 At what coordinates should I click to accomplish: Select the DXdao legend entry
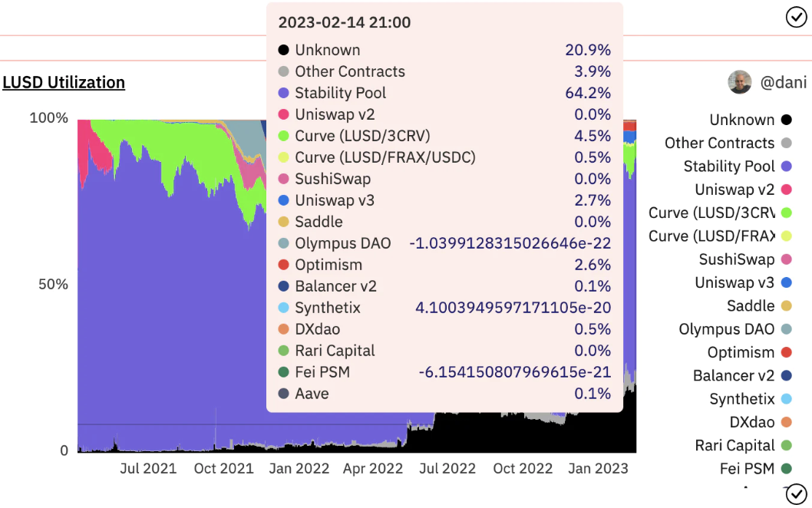pos(752,422)
